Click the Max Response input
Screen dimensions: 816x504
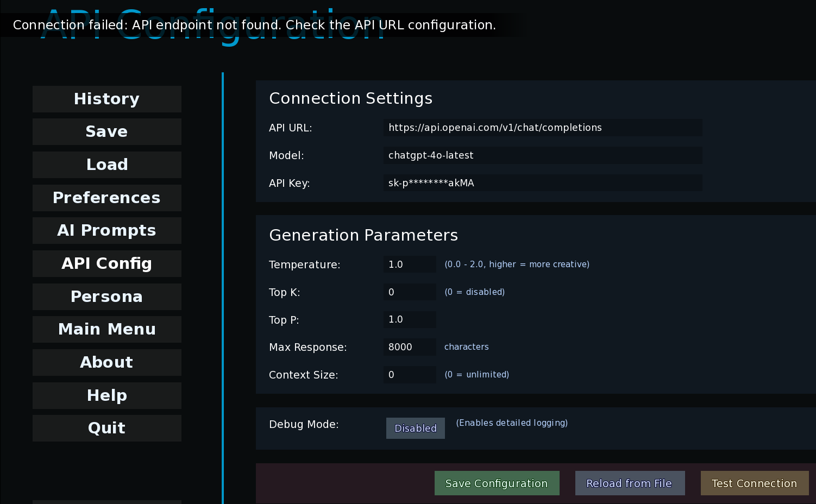pos(409,347)
